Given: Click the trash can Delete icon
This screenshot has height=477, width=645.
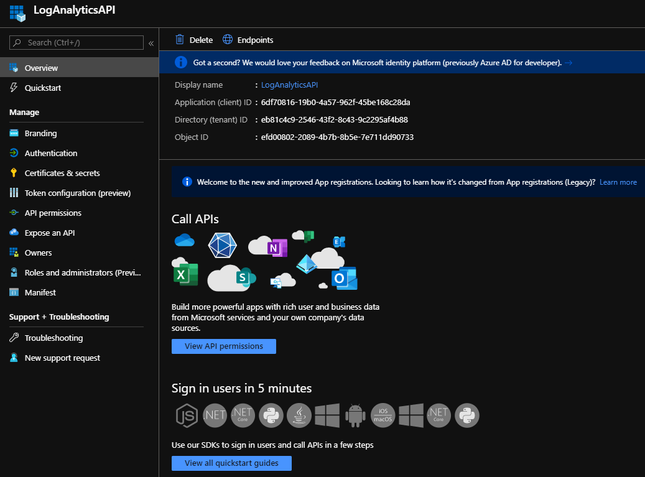Looking at the screenshot, I should click(180, 39).
